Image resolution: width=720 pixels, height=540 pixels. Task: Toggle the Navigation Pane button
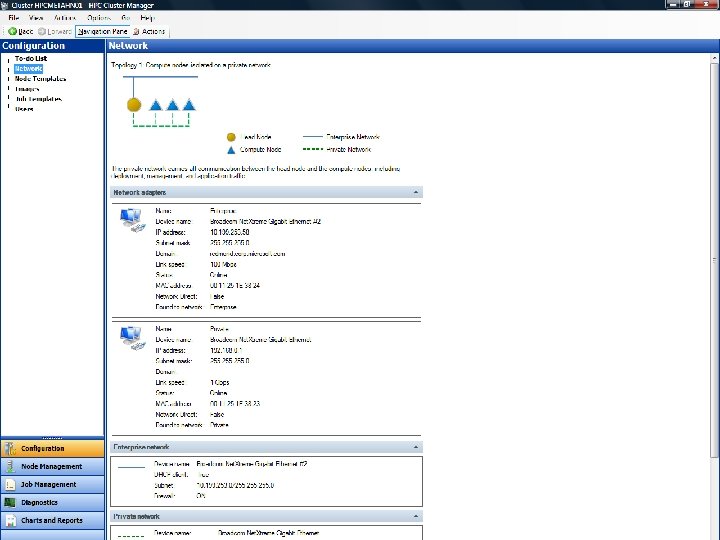102,31
